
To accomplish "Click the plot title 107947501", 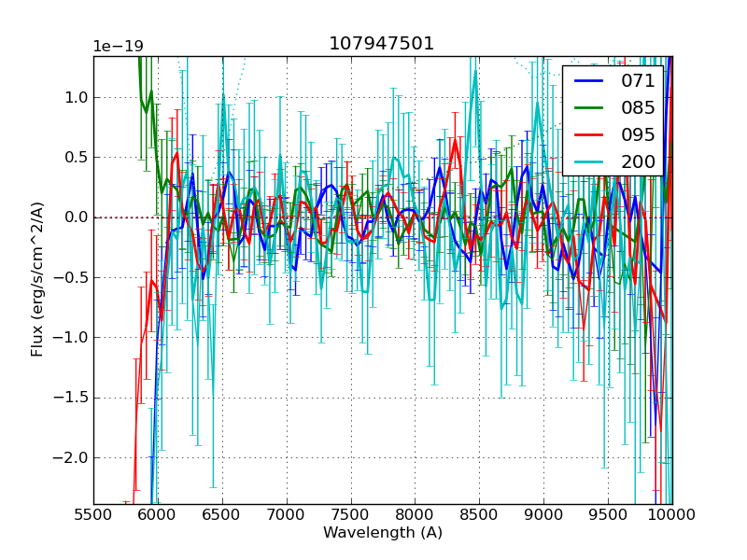I will [382, 44].
